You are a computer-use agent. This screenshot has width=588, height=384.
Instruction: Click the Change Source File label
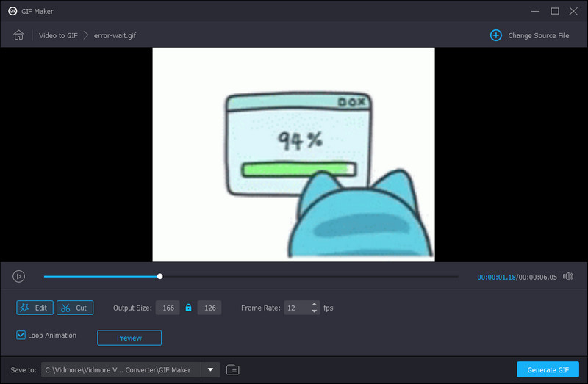[x=539, y=35]
